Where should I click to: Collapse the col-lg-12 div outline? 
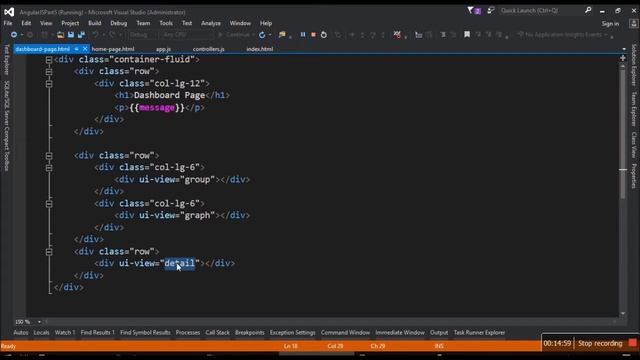(49, 84)
